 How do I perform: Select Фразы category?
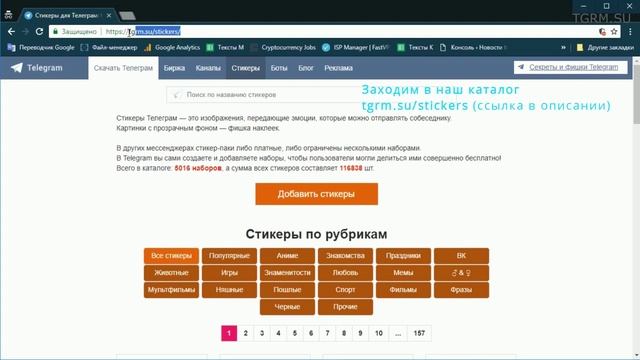(461, 290)
